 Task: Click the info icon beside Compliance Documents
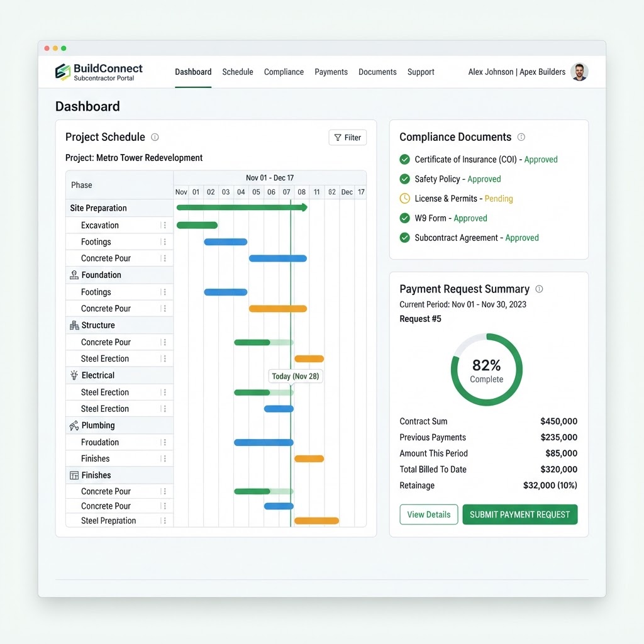coord(521,137)
